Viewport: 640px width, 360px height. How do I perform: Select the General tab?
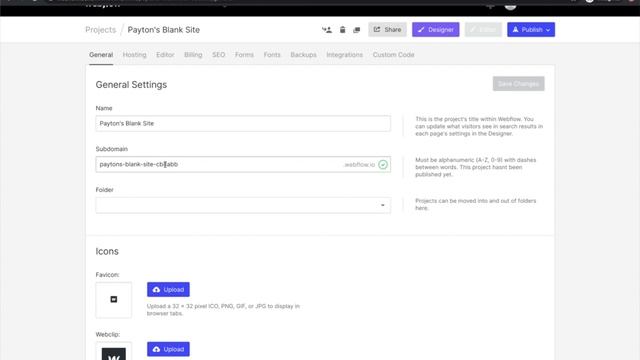pyautogui.click(x=101, y=55)
